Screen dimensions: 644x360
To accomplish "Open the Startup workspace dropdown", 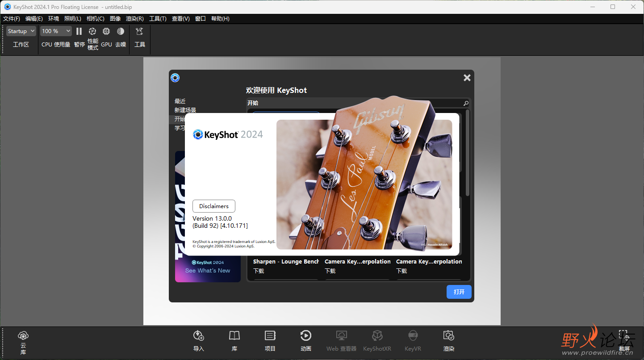I will pyautogui.click(x=21, y=31).
